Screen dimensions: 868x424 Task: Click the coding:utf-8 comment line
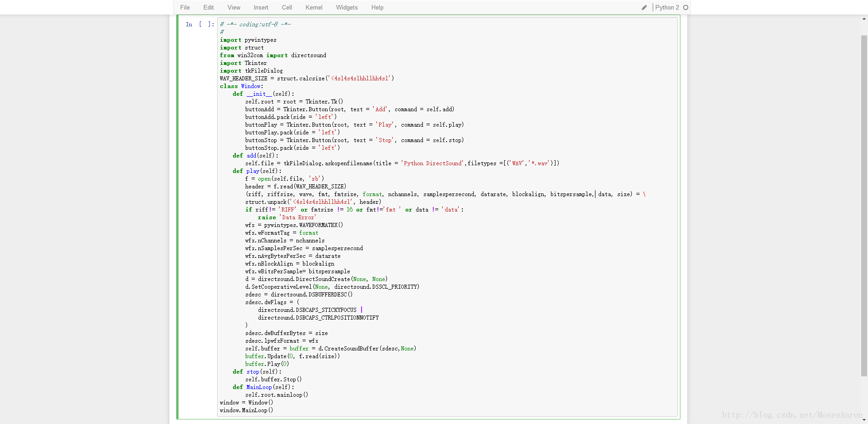(x=255, y=25)
